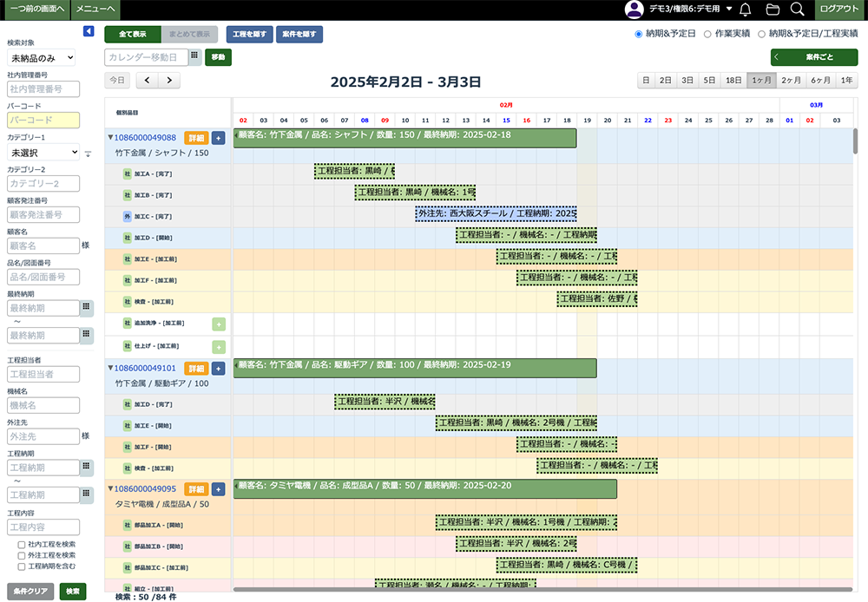The image size is (868, 602).
Task: Open the メニューへ menu item
Action: click(95, 10)
